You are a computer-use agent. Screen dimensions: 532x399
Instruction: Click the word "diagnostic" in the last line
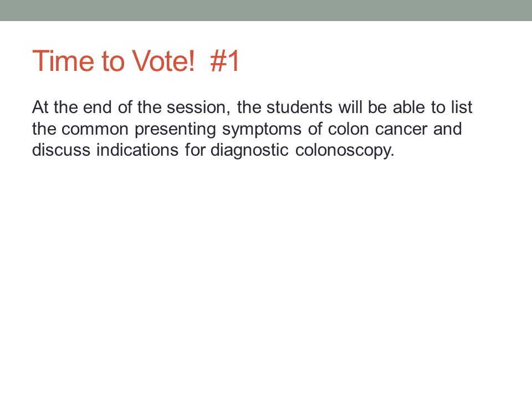click(249, 151)
